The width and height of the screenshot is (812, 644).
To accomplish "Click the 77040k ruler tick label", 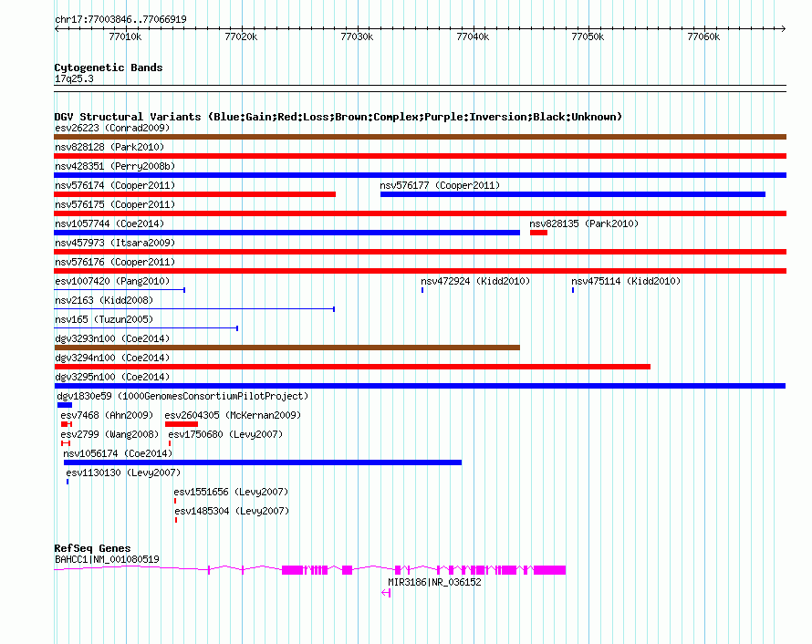I will pyautogui.click(x=473, y=36).
